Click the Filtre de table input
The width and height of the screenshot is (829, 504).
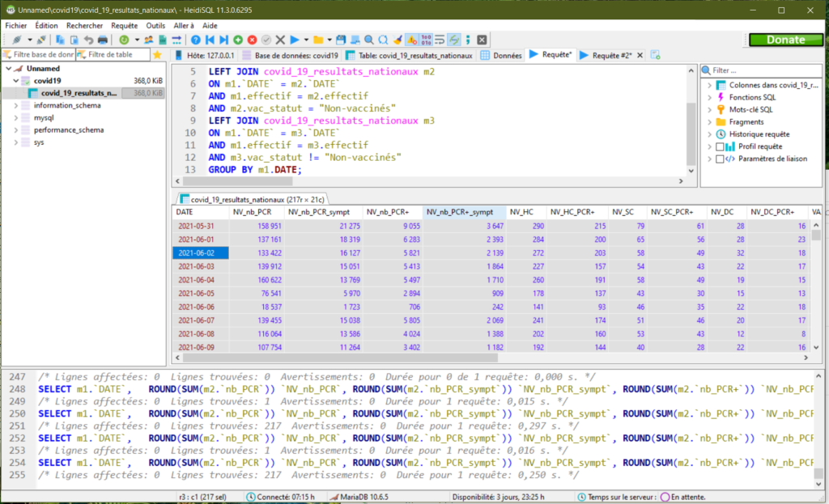pos(112,54)
